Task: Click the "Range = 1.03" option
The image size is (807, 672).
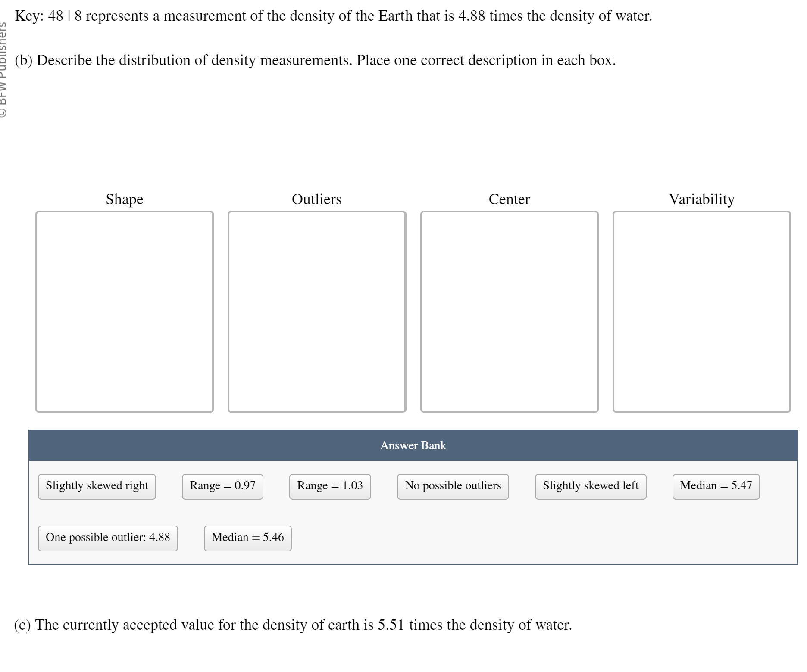Action: pos(329,486)
